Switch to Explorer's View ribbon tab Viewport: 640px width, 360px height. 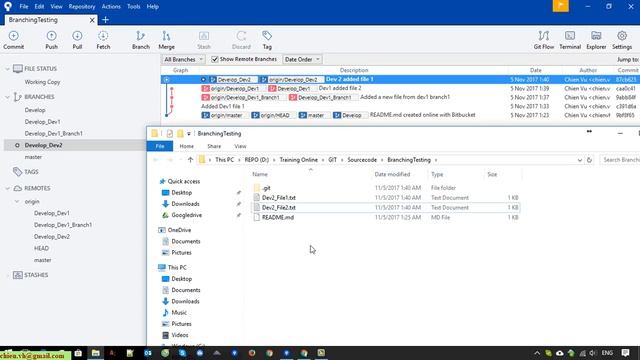[x=240, y=146]
